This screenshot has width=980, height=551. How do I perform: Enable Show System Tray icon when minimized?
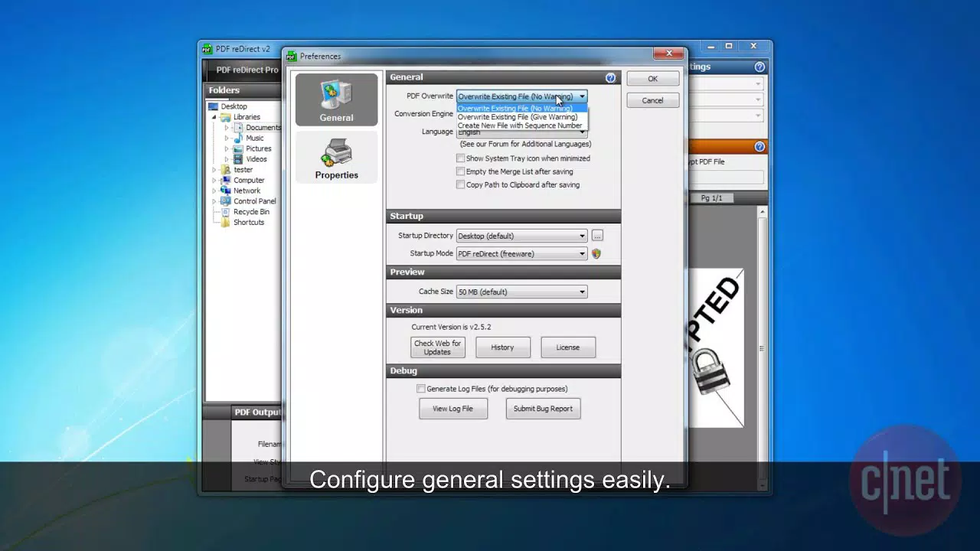pos(460,158)
